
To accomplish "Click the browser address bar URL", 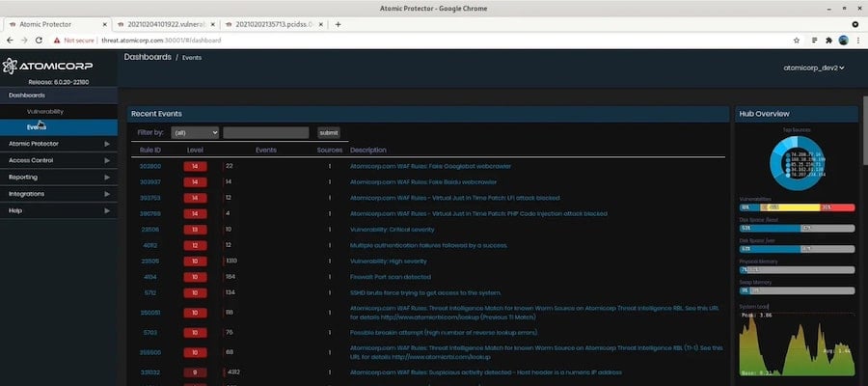I will click(x=161, y=41).
